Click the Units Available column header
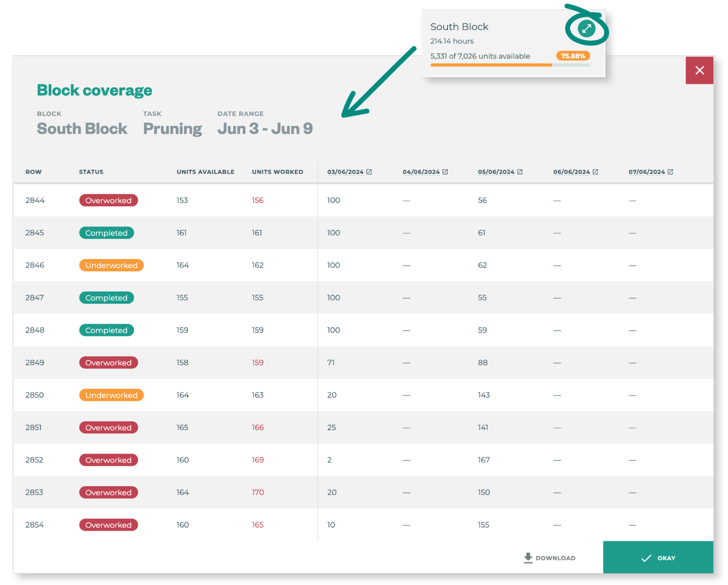The height and width of the screenshot is (585, 728). [x=205, y=172]
